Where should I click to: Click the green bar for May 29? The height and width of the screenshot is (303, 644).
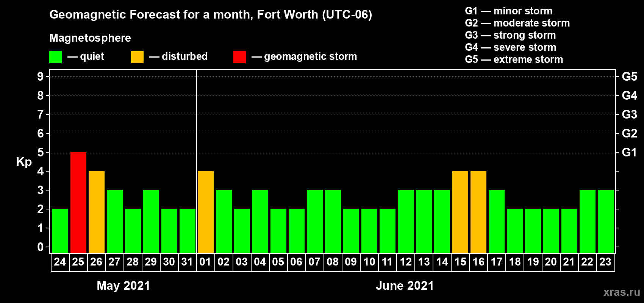(151, 221)
